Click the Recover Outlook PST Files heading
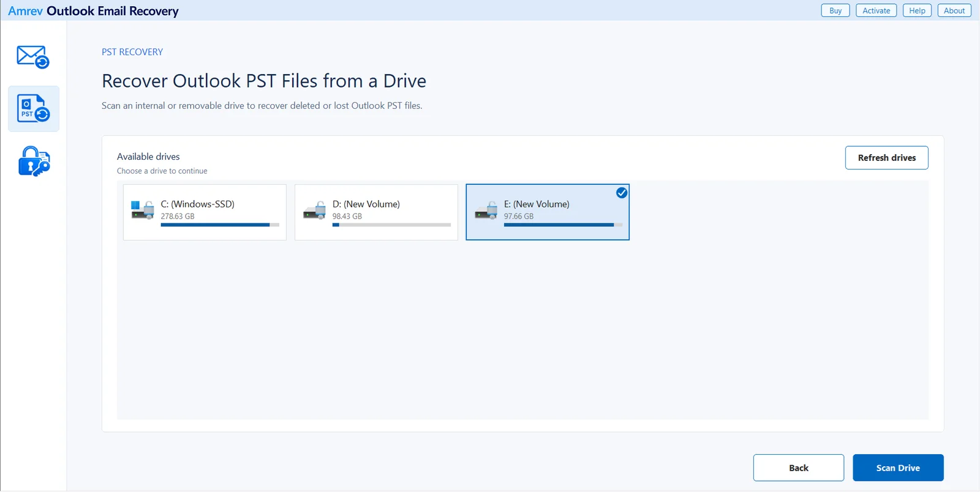This screenshot has width=980, height=492. tap(264, 81)
